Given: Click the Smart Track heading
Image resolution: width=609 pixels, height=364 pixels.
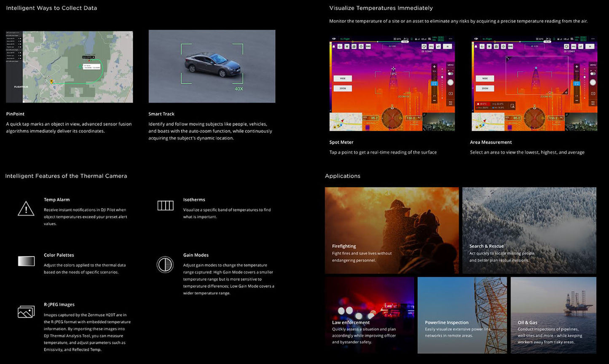Looking at the screenshot, I should tap(161, 114).
